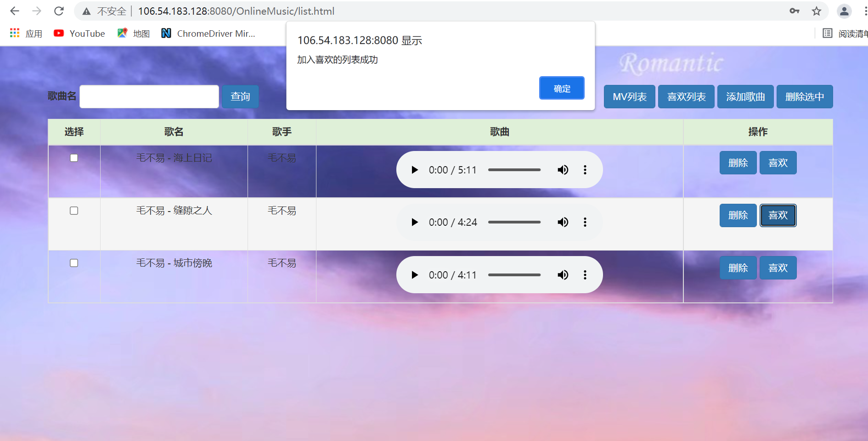
Task: Open the YouTube bookmark
Action: pos(79,33)
